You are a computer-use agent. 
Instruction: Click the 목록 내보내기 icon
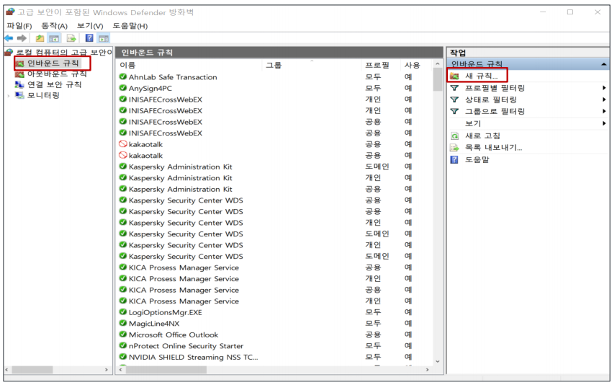[x=455, y=148]
